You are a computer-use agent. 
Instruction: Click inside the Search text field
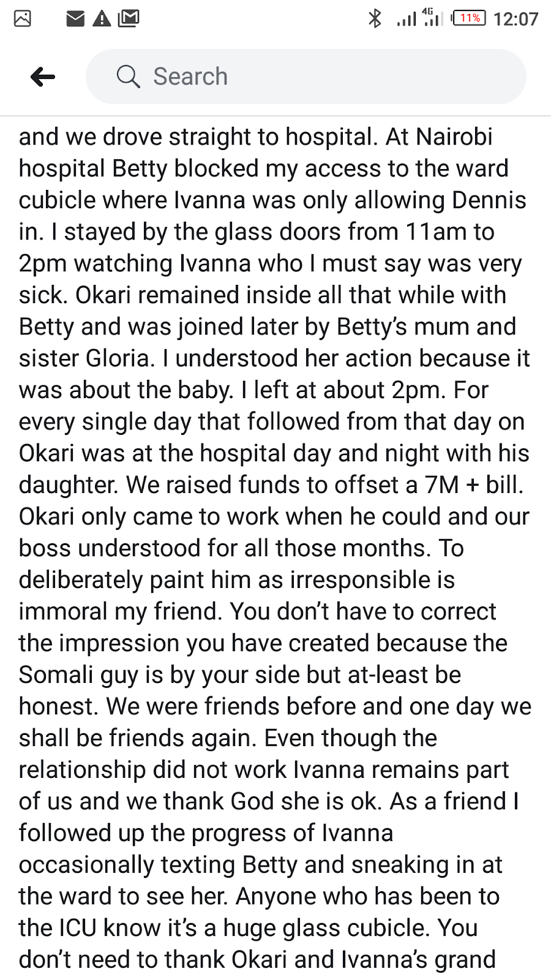point(306,77)
